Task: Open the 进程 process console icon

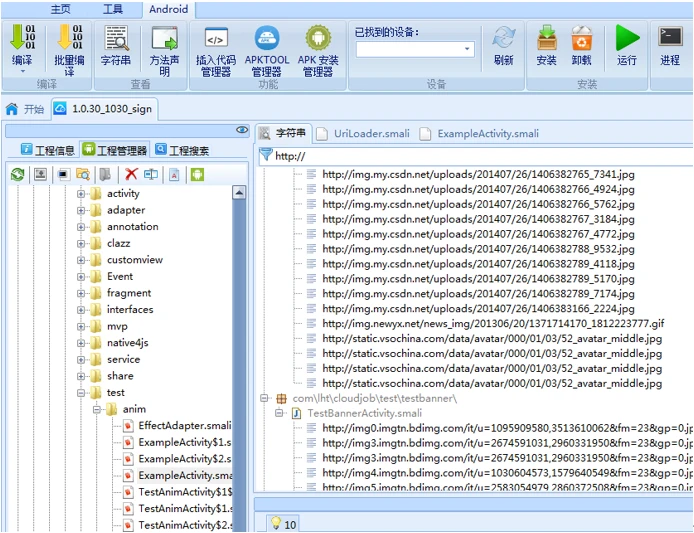Action: point(670,37)
